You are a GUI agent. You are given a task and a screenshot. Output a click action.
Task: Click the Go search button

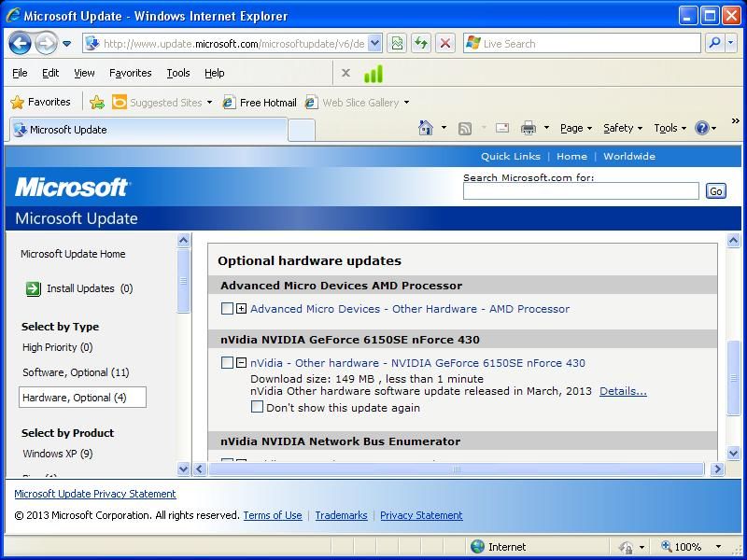coord(715,191)
